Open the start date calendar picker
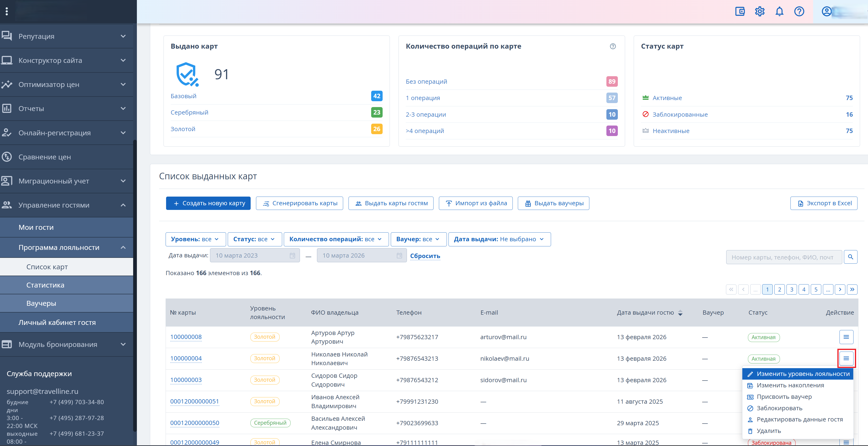This screenshot has height=446, width=868. tap(292, 255)
